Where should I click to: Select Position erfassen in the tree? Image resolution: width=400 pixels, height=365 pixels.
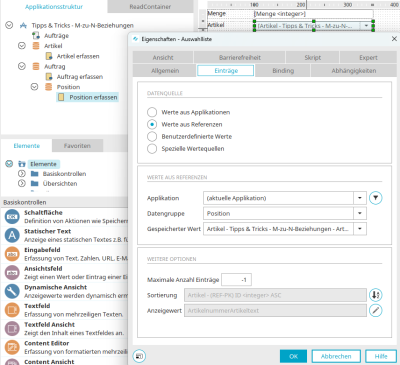(93, 97)
